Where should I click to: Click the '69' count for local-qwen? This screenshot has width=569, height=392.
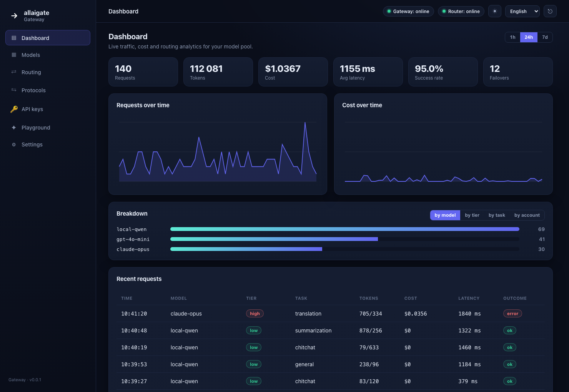coord(541,229)
